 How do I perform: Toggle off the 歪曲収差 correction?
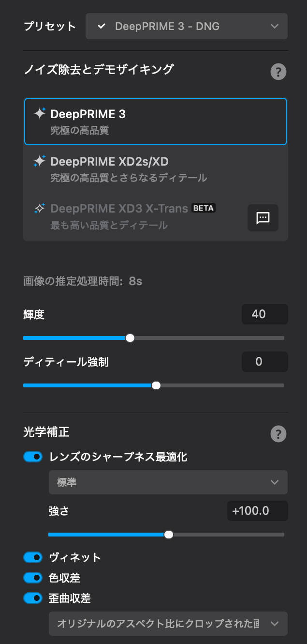(32, 598)
